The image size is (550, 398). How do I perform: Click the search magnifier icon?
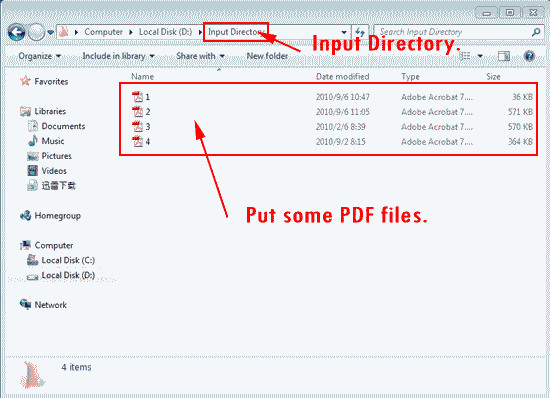click(x=536, y=32)
